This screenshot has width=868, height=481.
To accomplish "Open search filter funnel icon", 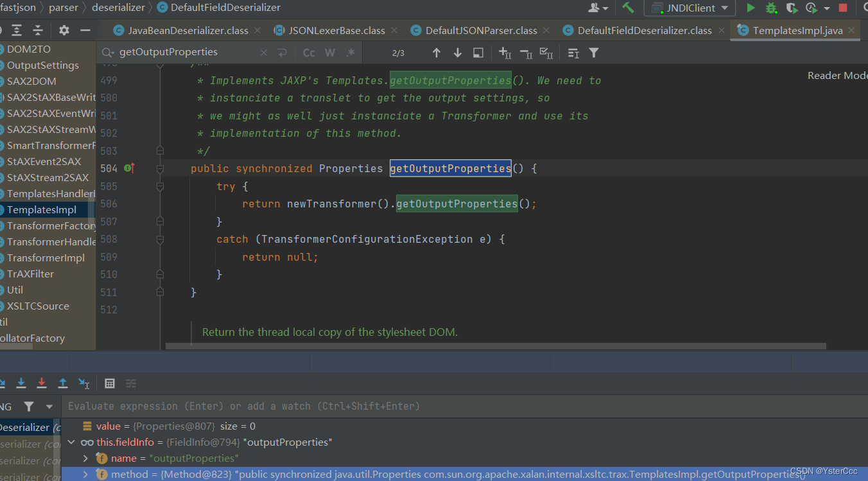I will click(x=594, y=53).
